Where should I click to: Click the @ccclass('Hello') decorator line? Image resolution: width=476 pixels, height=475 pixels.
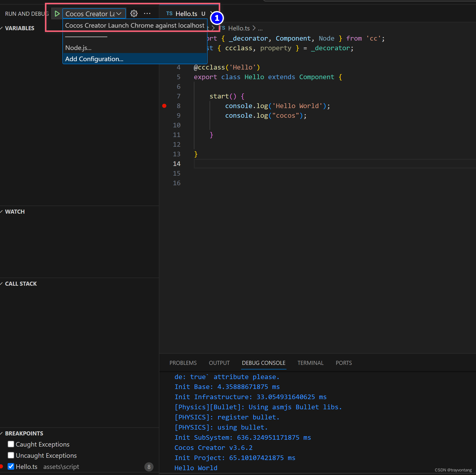pos(227,67)
